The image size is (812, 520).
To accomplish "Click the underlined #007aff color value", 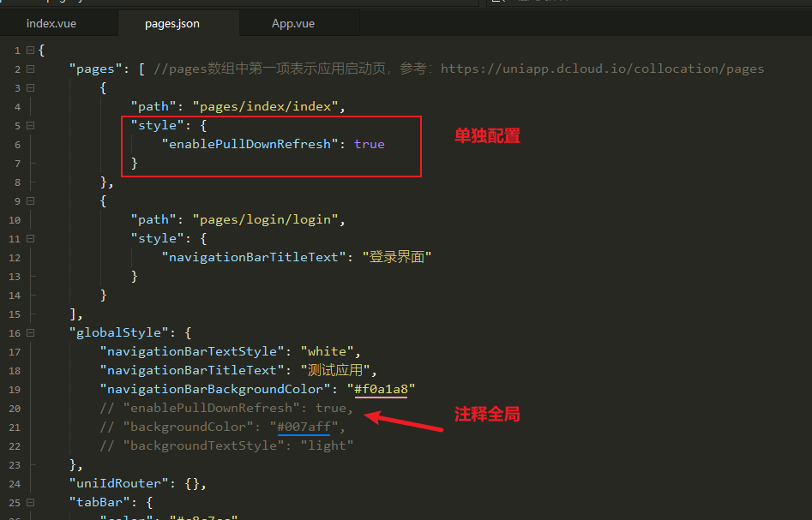I will point(302,426).
